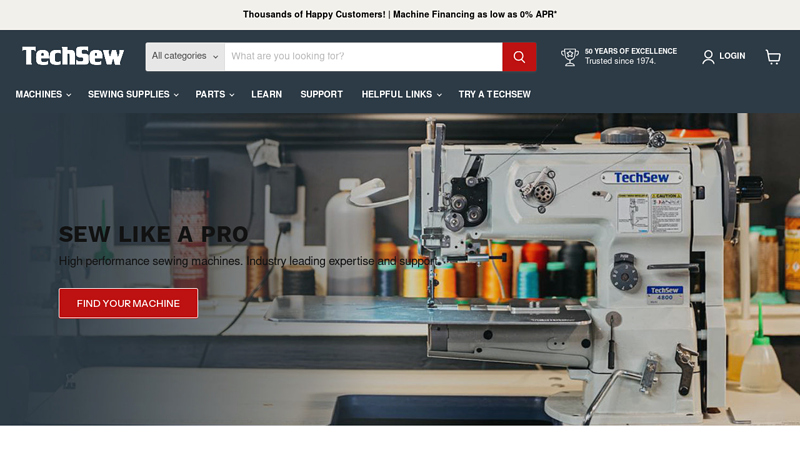The image size is (800, 450).
Task: Click the Sew Like a Pro heading
Action: click(153, 234)
